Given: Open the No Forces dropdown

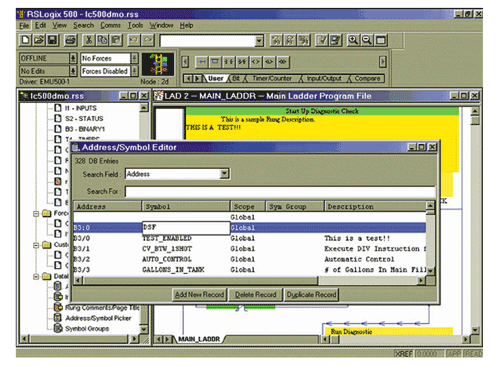Looking at the screenshot, I should coord(134,58).
